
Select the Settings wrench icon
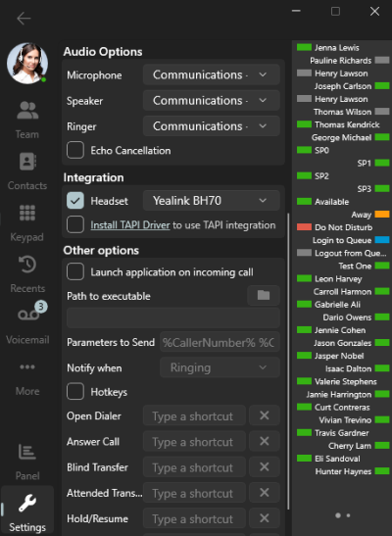pos(27,504)
